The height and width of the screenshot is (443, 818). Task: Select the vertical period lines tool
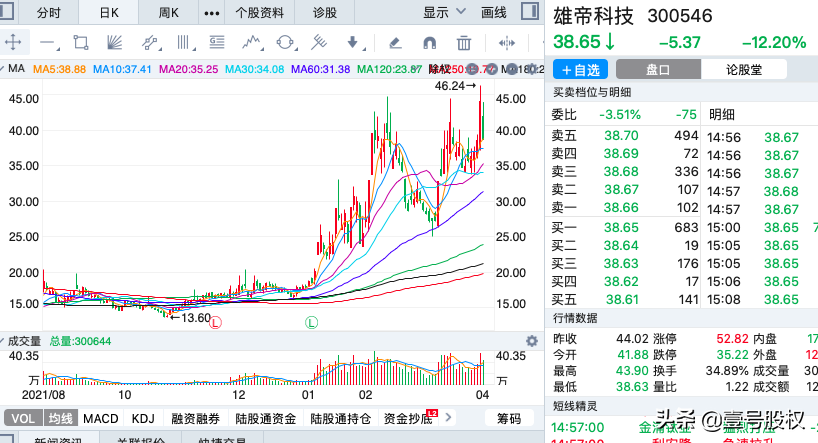pos(182,42)
